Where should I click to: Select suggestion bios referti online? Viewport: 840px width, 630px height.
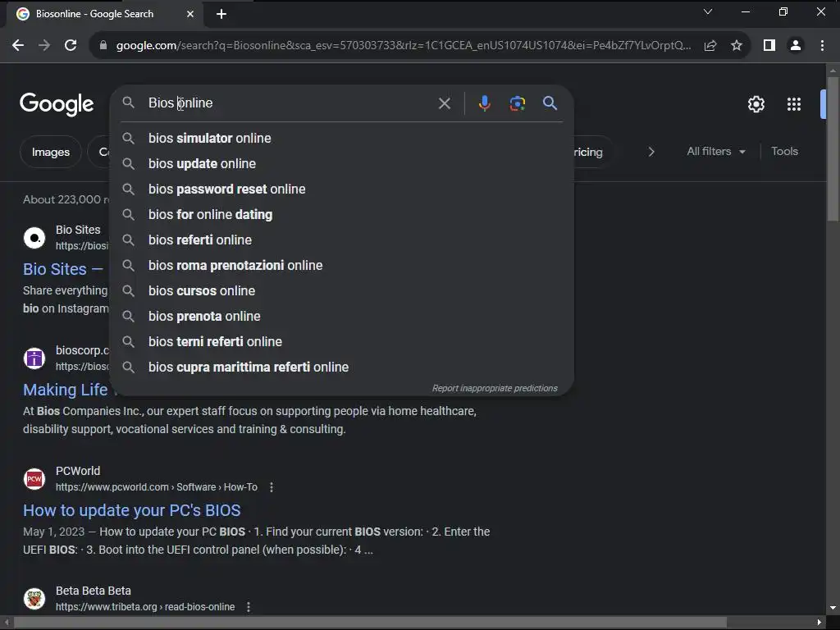pyautogui.click(x=342, y=240)
